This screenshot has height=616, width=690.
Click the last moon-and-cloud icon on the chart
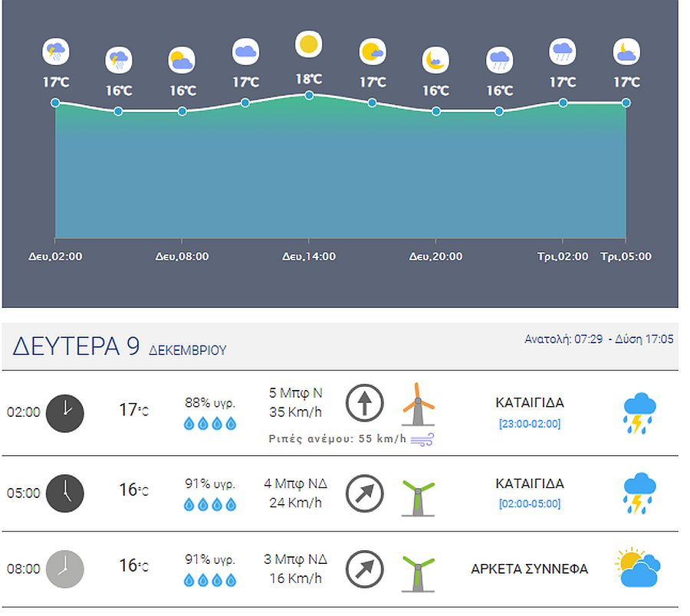click(x=626, y=52)
